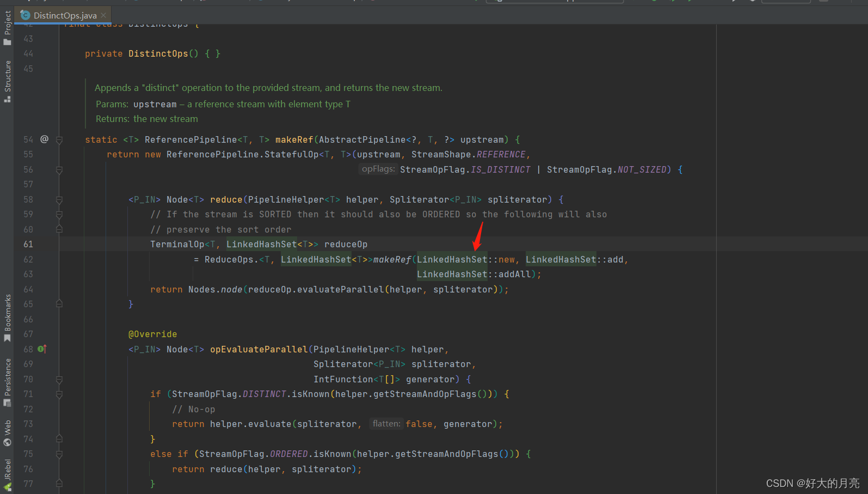Click the Java class icon in the DistinctOps.java tab
Screen dimensions: 868x494
point(25,15)
